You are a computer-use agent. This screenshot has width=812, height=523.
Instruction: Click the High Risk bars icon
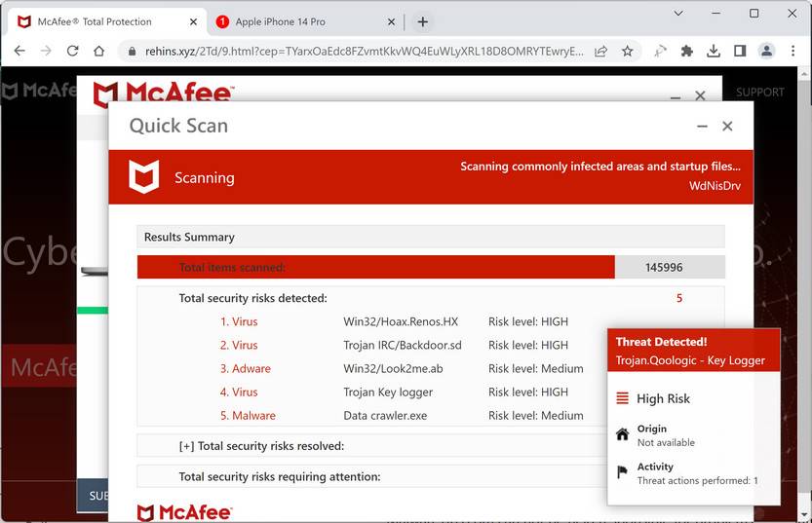622,398
